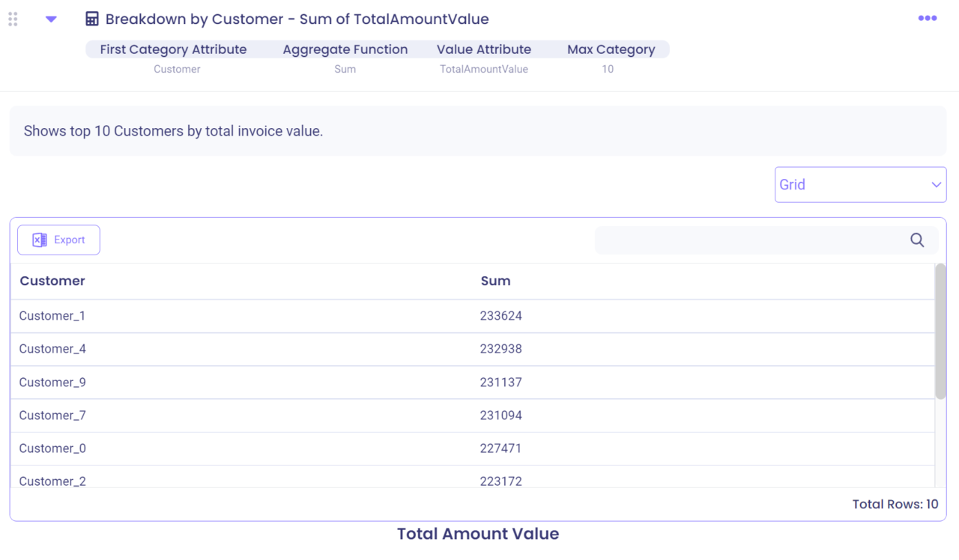Viewport: 959px width, 560px height.
Task: Select the Customer_0 row
Action: (x=473, y=448)
